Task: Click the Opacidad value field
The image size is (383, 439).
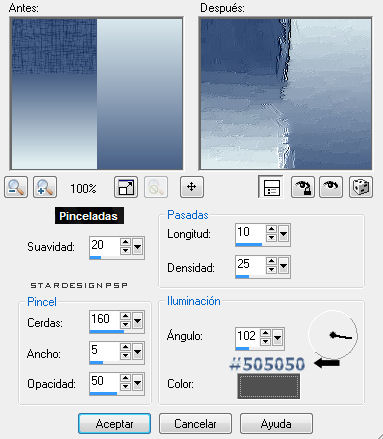Action: (x=103, y=382)
